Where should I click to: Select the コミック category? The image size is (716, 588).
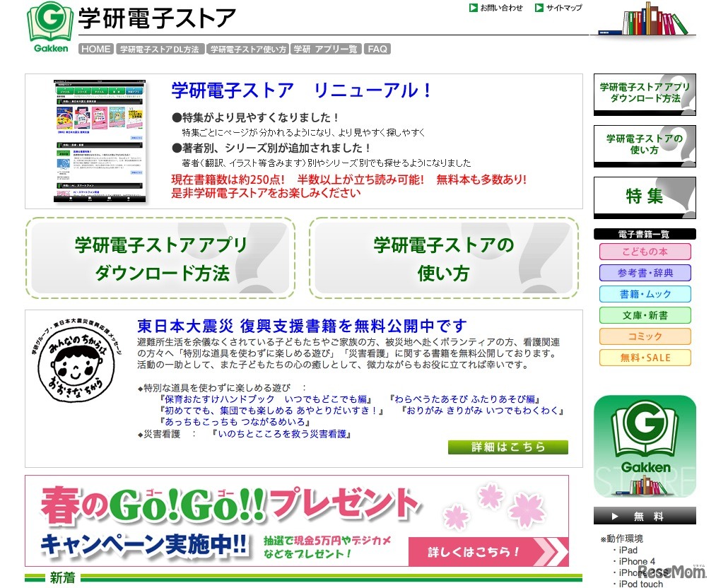pyautogui.click(x=645, y=336)
